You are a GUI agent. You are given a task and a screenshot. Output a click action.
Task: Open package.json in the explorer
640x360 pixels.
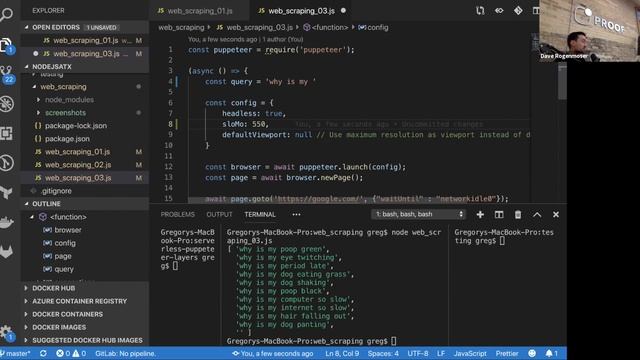coord(67,139)
